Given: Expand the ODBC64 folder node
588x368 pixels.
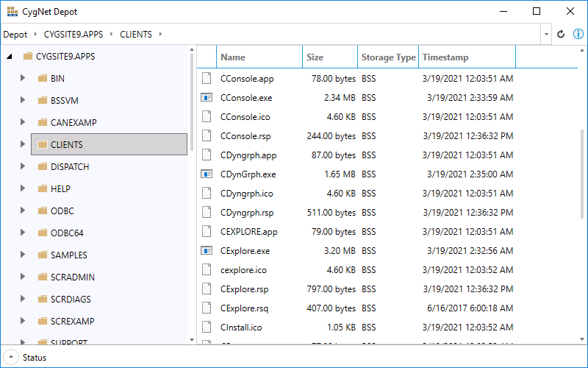Looking at the screenshot, I should 23,233.
